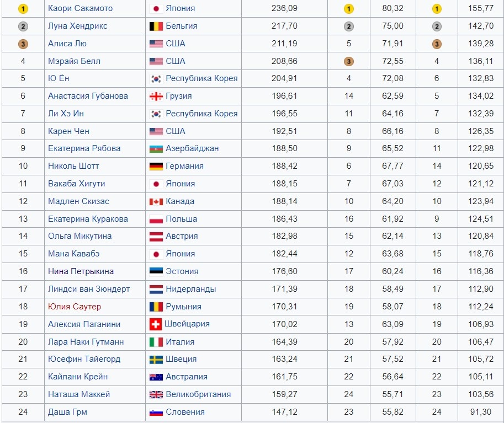The width and height of the screenshot is (504, 423).
Task: Click the Australia flag icon
Action: click(x=156, y=377)
